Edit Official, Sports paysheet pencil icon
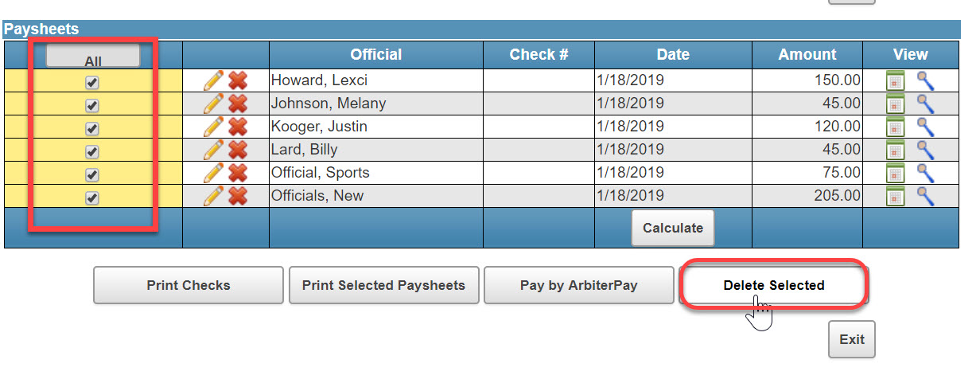Screen dimensions: 980x391 (213, 173)
